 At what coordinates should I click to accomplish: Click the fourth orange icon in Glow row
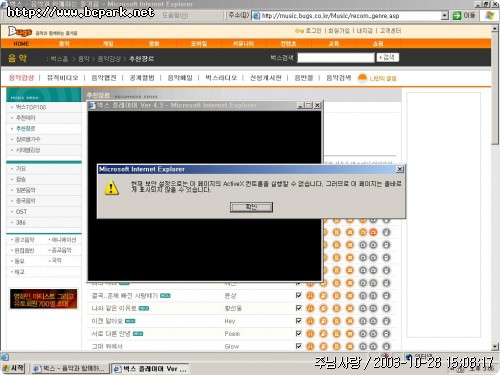[x=350, y=346]
